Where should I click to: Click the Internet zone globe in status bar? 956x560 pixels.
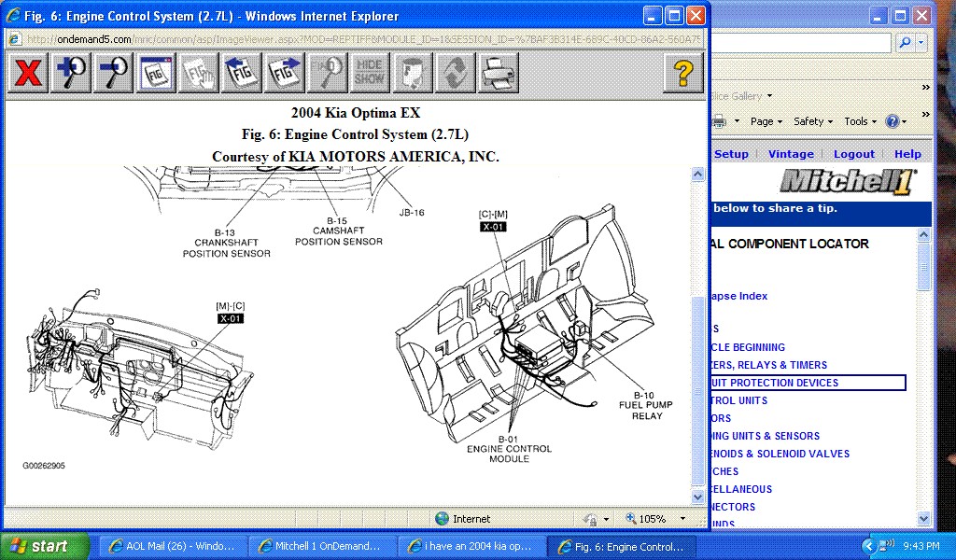[x=442, y=519]
